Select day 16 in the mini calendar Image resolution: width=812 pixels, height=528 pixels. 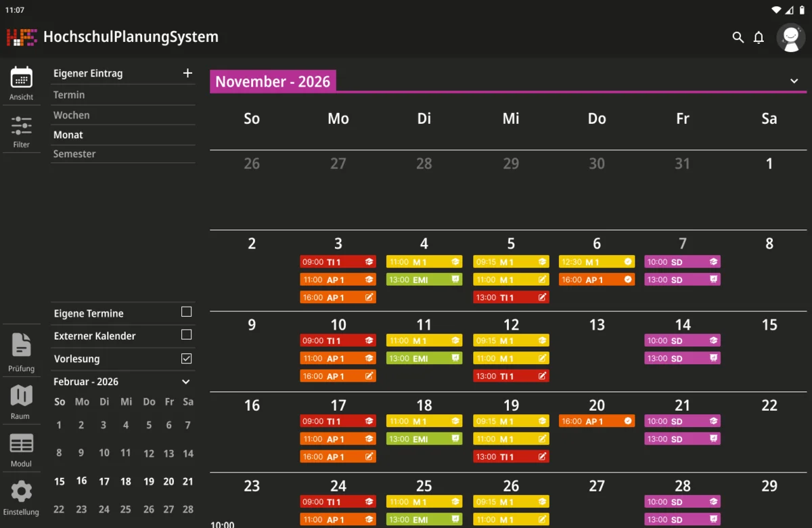(x=82, y=481)
